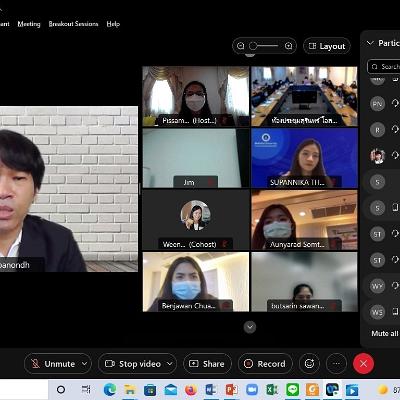Open Zoom from the taskbar
400x400 pixels.
[x=252, y=389]
